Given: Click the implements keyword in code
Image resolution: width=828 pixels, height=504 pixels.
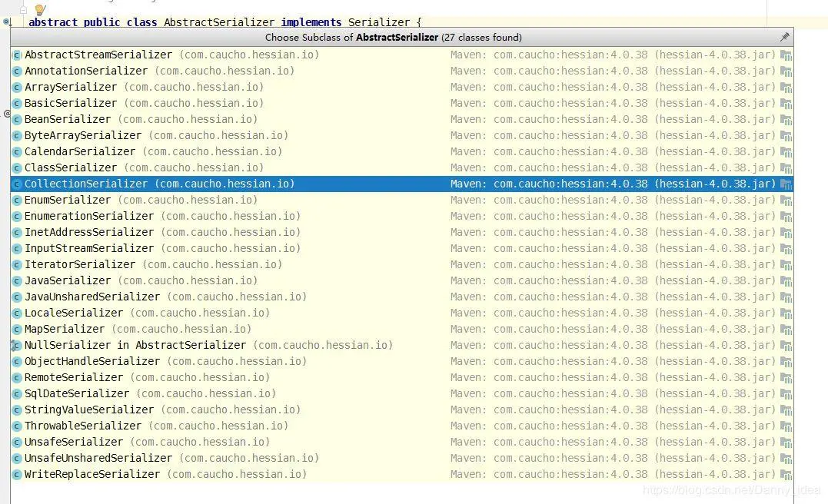Looking at the screenshot, I should click(x=311, y=22).
